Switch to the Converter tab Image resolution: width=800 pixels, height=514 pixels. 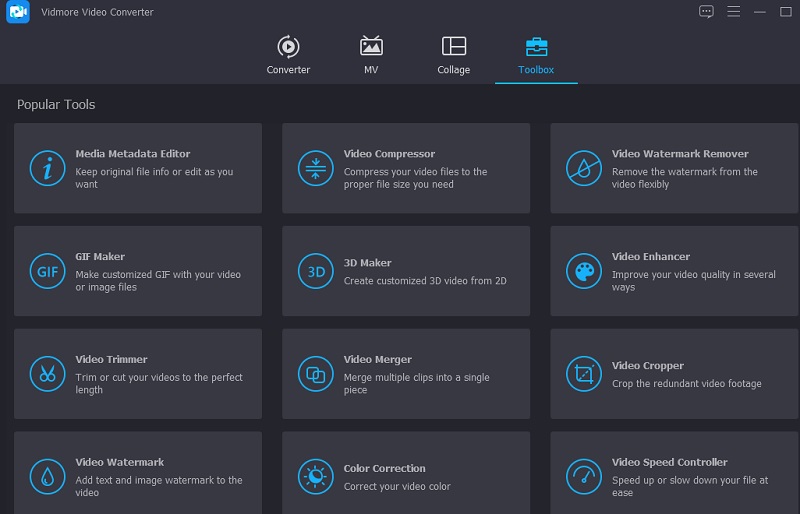tap(288, 54)
